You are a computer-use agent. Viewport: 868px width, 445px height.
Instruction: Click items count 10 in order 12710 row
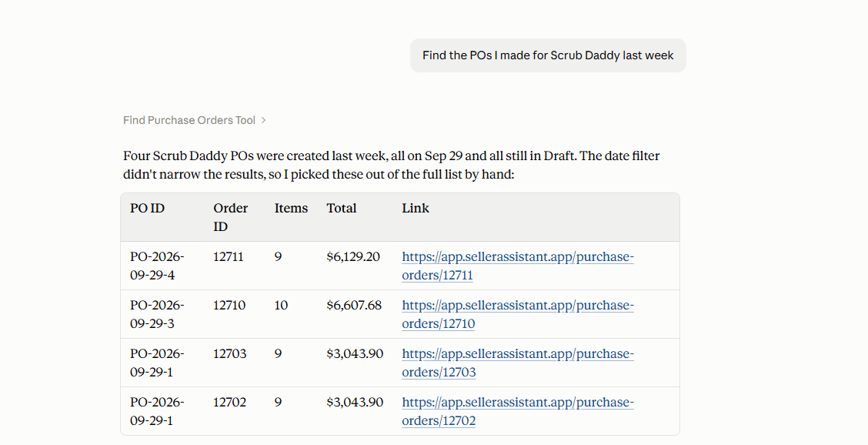[281, 306]
